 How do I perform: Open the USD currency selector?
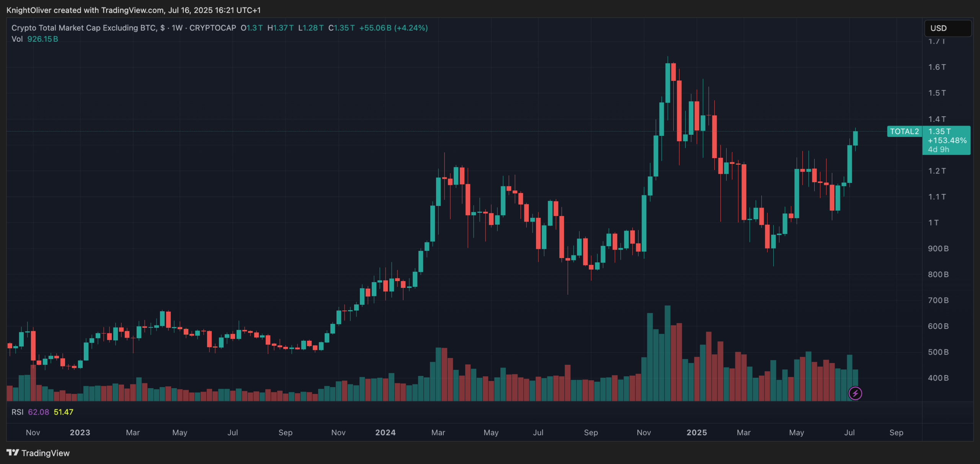point(948,28)
